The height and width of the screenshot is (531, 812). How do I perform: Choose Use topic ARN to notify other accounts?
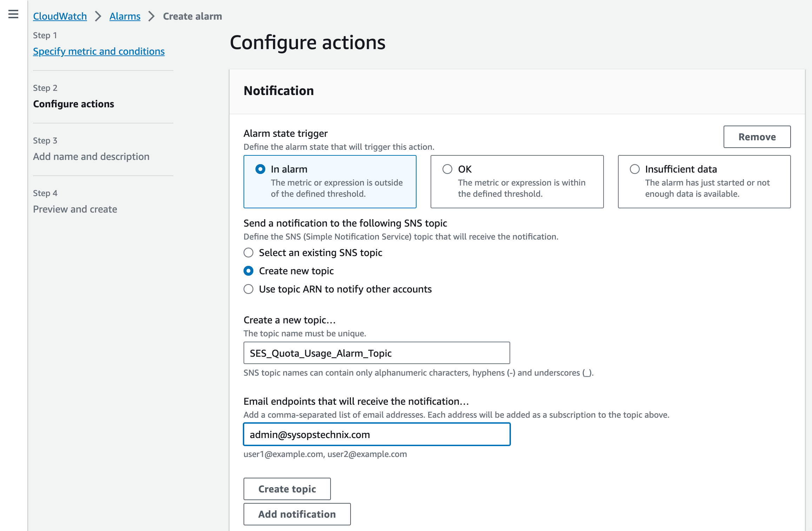coord(248,289)
